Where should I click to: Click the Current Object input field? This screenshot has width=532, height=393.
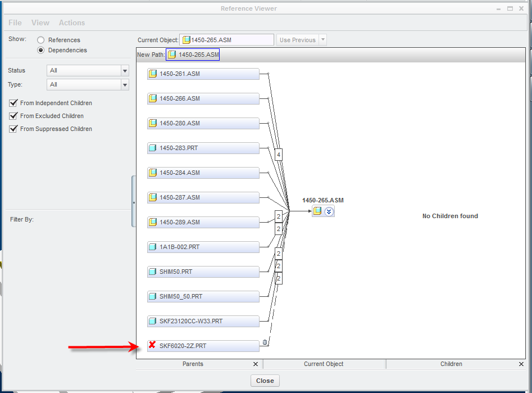coord(226,40)
